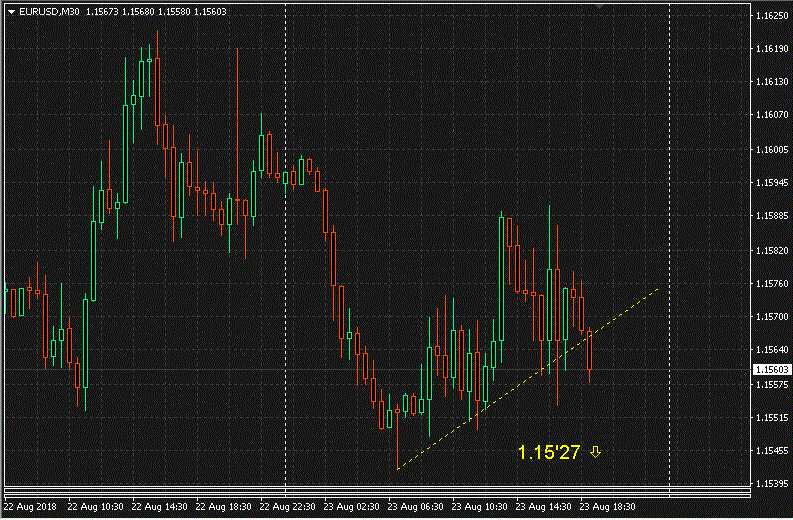Viewport: 793px width, 520px height.
Task: Select the white dotted separator above 22 Aug 22:30
Action: click(x=286, y=250)
